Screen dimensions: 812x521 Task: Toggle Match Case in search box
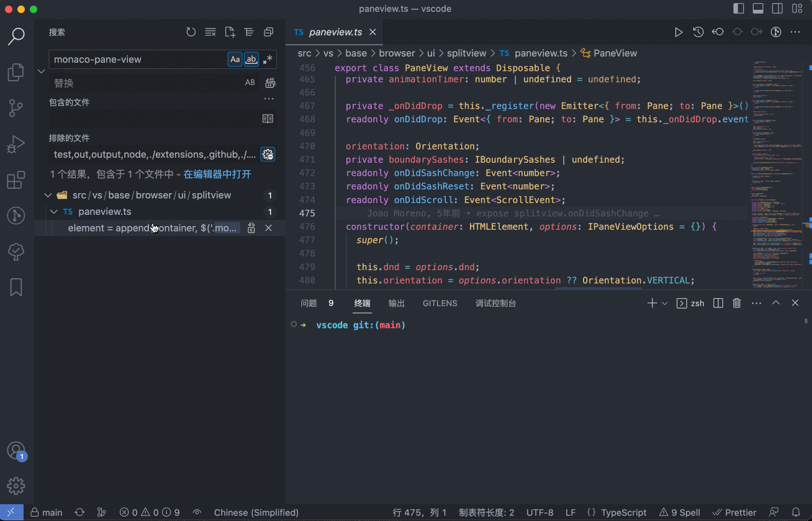point(235,60)
